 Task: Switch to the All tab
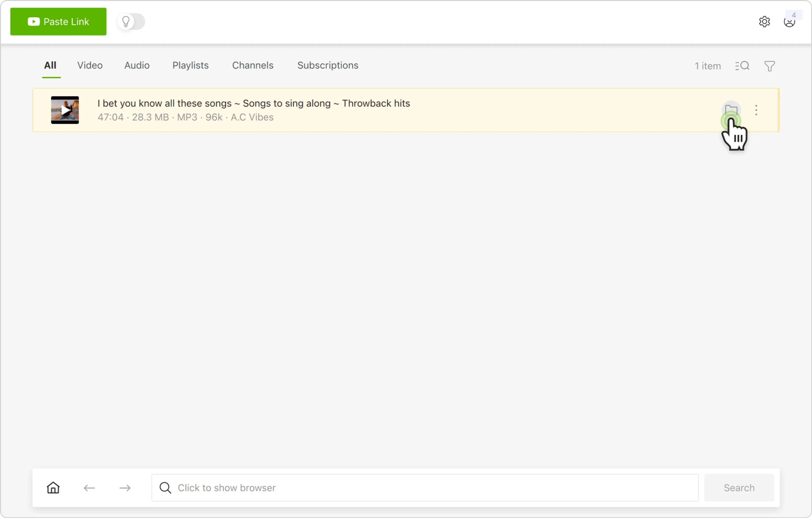[50, 65]
